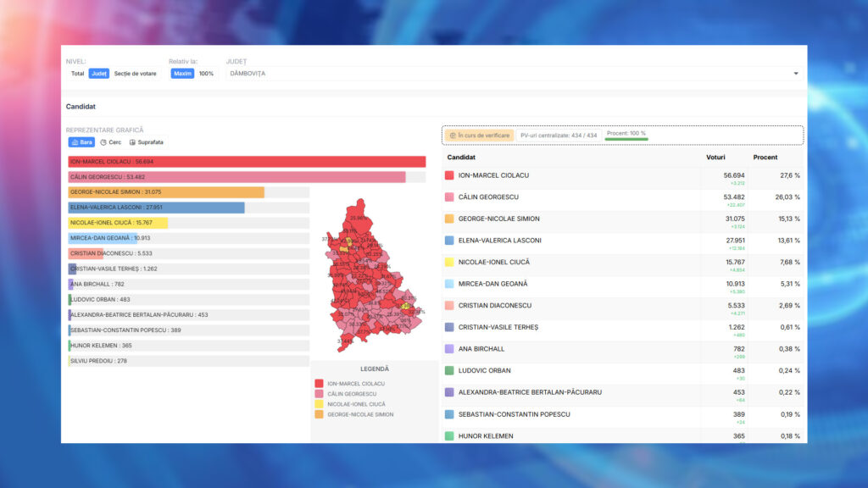The image size is (868, 488).
Task: Click the PV-uri centralizate 434 / 434 badge
Action: (559, 135)
